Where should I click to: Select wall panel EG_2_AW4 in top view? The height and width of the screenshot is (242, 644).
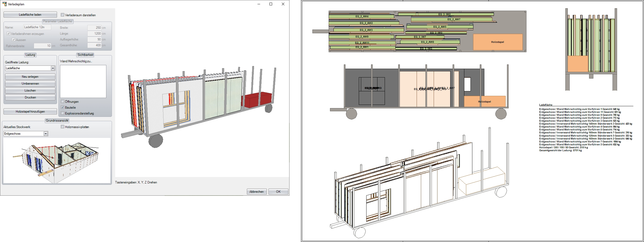pyautogui.click(x=361, y=17)
